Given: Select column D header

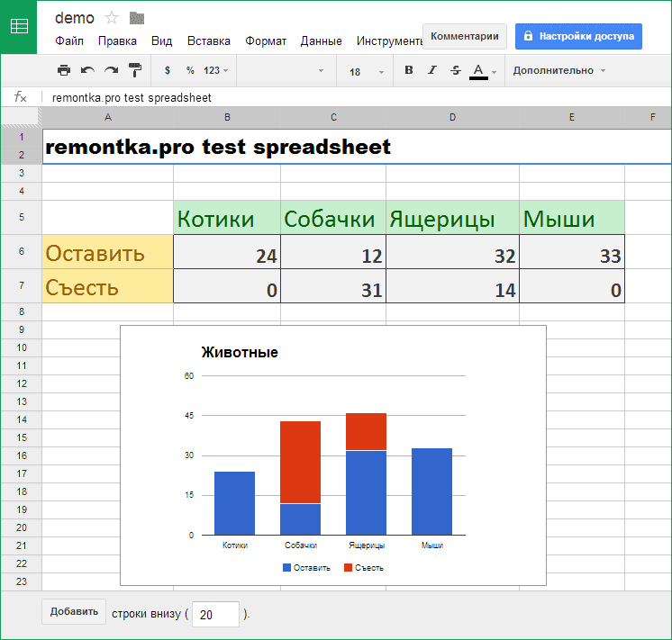Looking at the screenshot, I should point(452,117).
